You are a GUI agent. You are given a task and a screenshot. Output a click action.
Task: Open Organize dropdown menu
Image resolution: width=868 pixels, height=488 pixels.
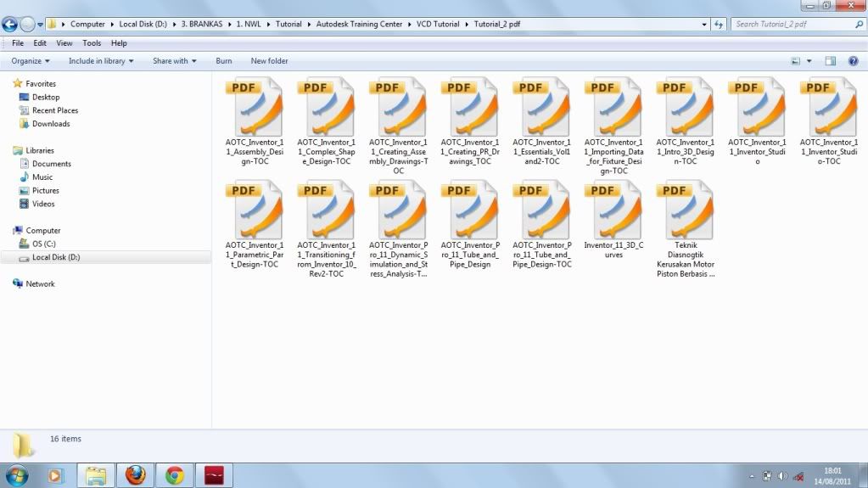pos(31,61)
